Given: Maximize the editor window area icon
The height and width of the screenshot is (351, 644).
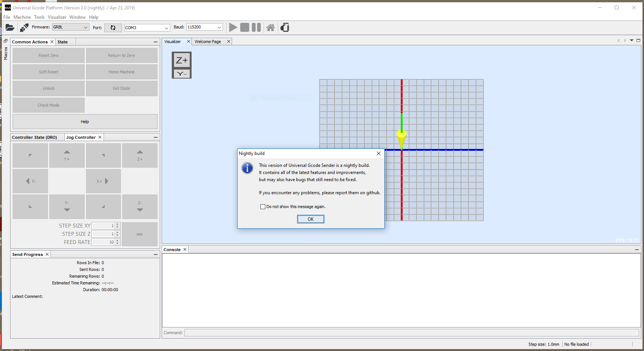Looking at the screenshot, I should (x=638, y=40).
